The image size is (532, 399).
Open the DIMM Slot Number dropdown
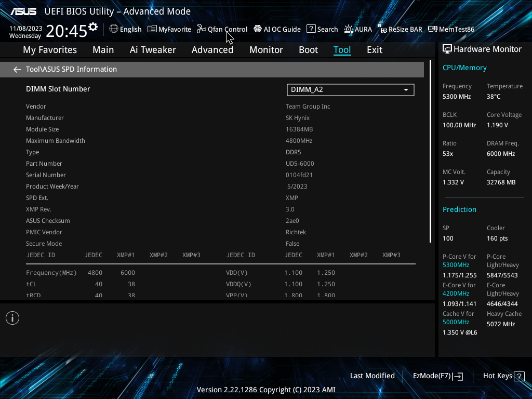pyautogui.click(x=351, y=89)
